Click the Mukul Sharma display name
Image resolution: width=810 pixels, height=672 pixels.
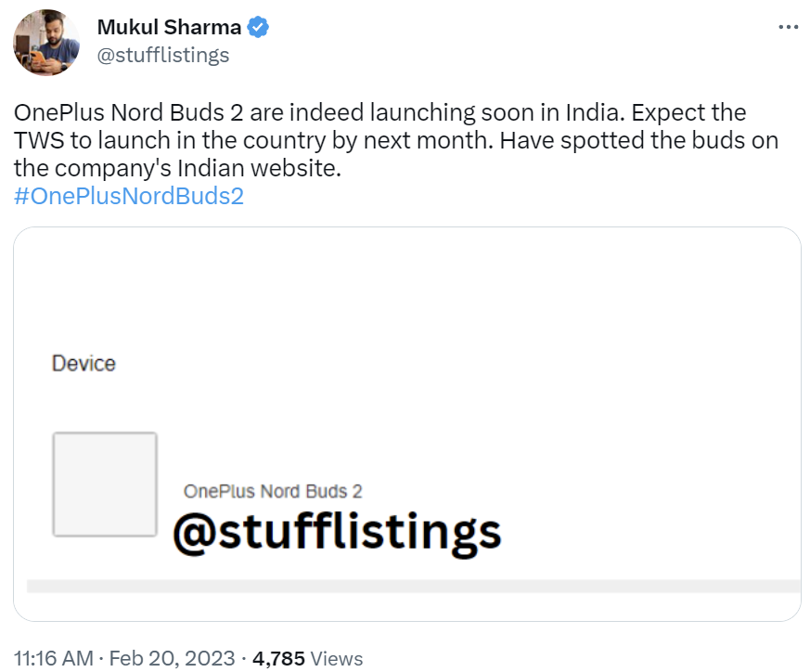point(169,27)
